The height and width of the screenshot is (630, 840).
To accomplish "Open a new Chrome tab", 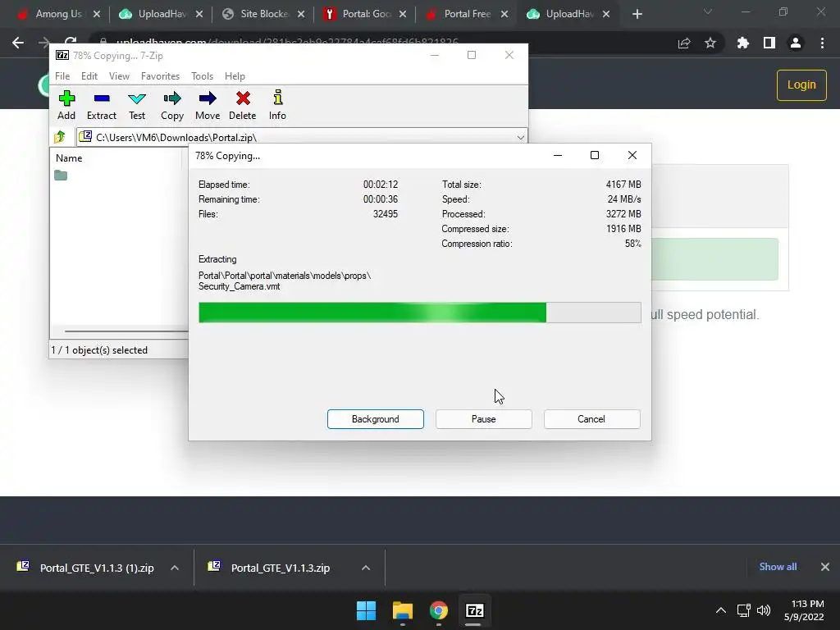I will coord(637,15).
